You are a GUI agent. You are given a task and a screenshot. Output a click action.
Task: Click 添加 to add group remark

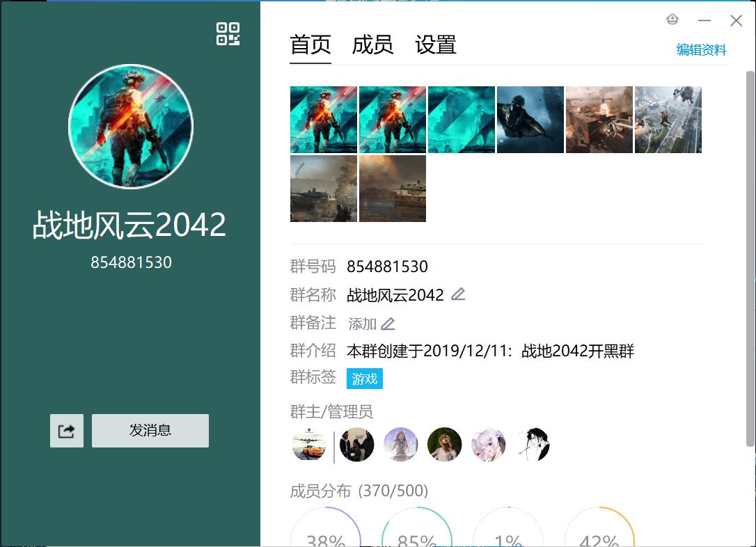(362, 324)
